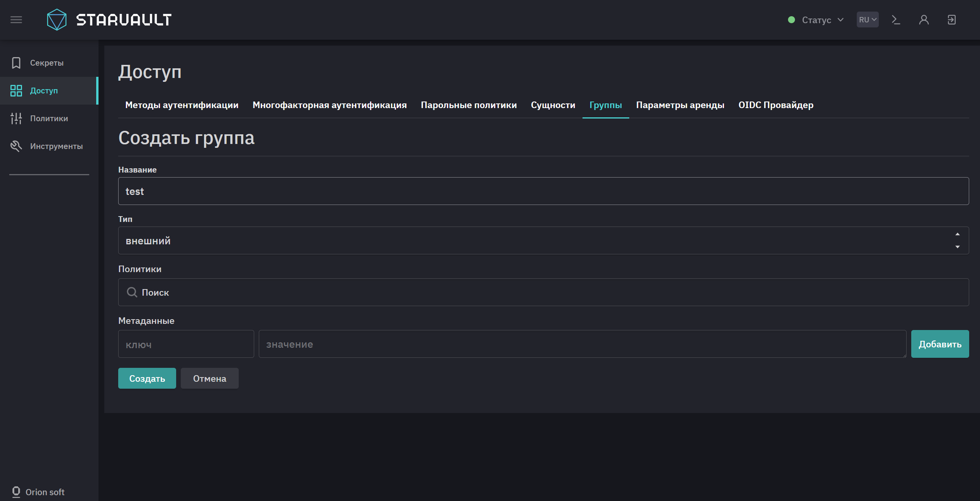The image size is (980, 501).
Task: Open the user profile icon
Action: coord(924,20)
